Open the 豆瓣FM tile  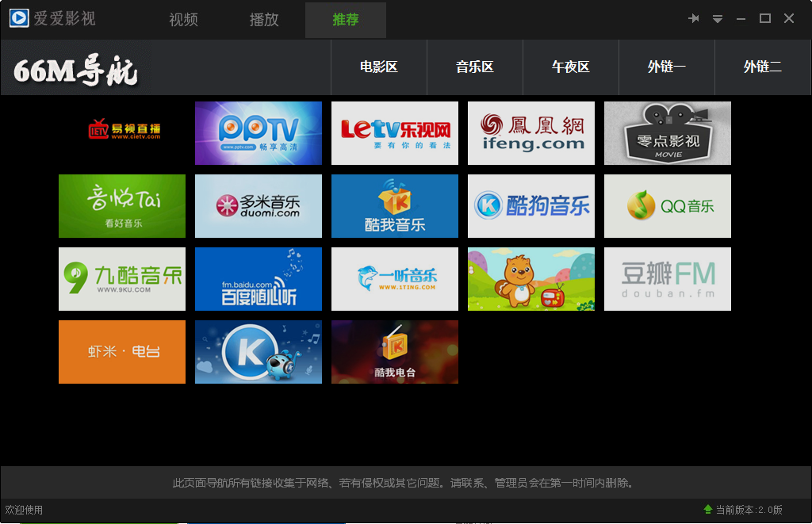(668, 279)
